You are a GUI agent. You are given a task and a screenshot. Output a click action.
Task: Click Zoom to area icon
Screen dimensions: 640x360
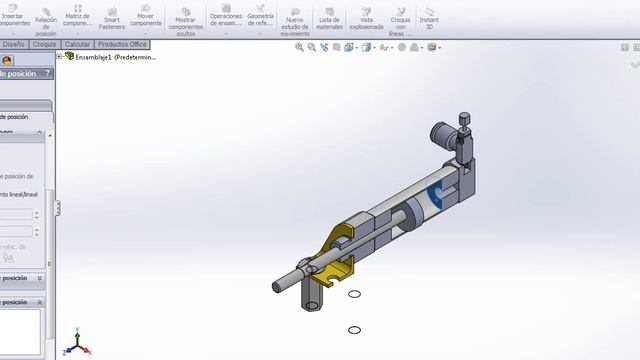click(x=312, y=47)
